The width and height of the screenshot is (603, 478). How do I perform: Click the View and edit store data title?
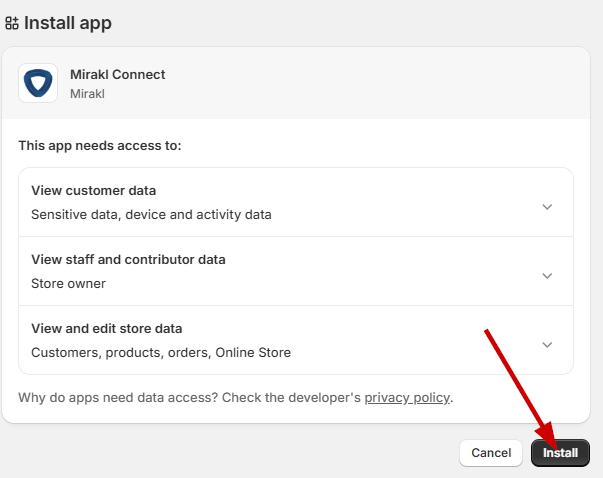106,329
